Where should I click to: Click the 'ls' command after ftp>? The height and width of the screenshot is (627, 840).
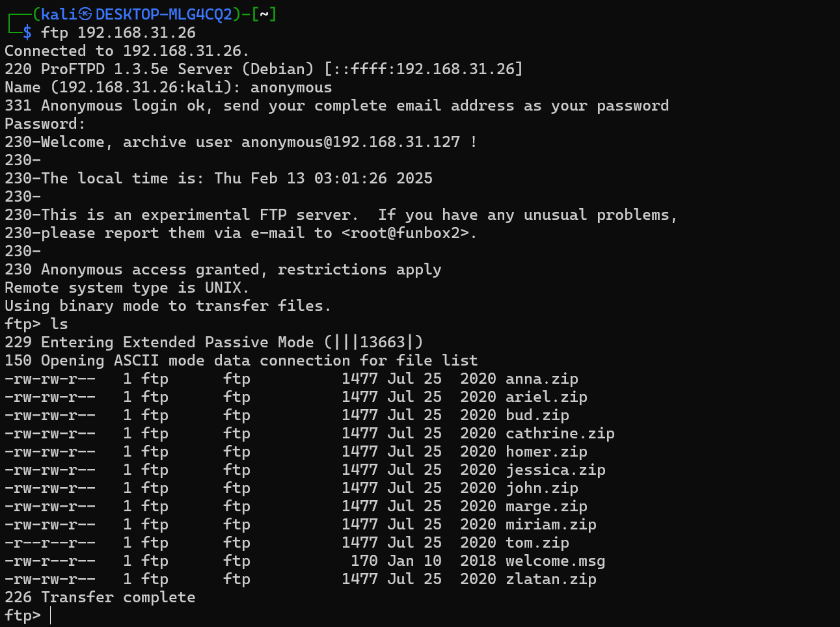pos(59,324)
